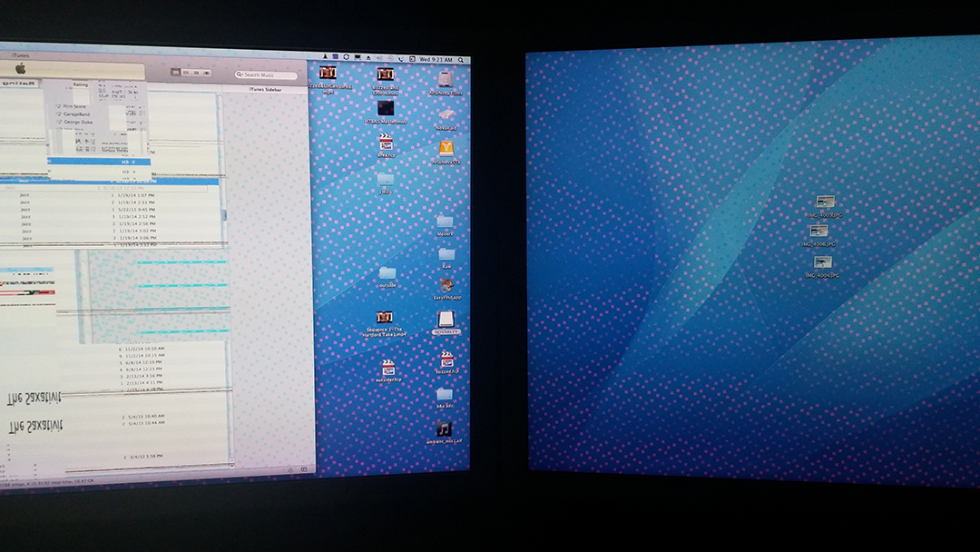Image resolution: width=980 pixels, height=552 pixels.
Task: Open the outside folder on desktop
Action: (x=387, y=273)
